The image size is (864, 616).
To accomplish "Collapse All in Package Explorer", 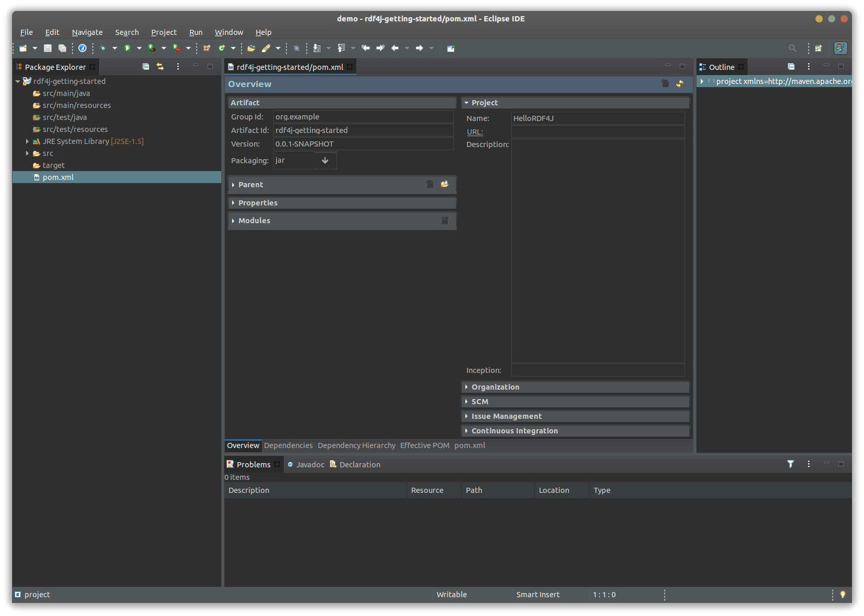I will tap(146, 67).
